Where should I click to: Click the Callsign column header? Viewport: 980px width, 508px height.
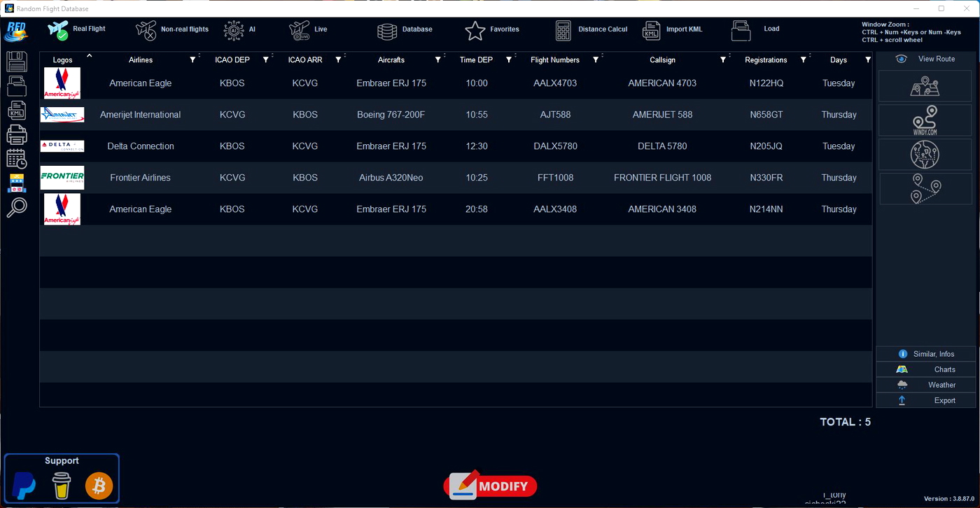tap(662, 60)
